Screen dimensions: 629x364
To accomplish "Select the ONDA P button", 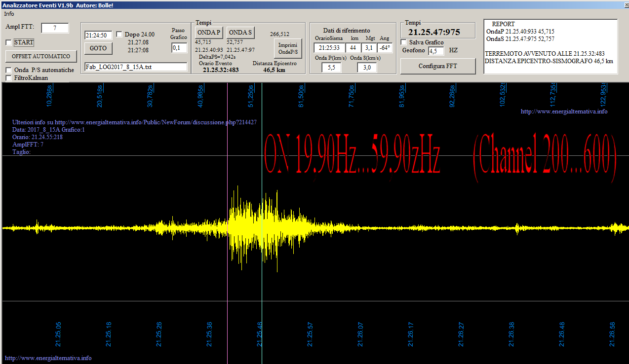I will (x=209, y=33).
